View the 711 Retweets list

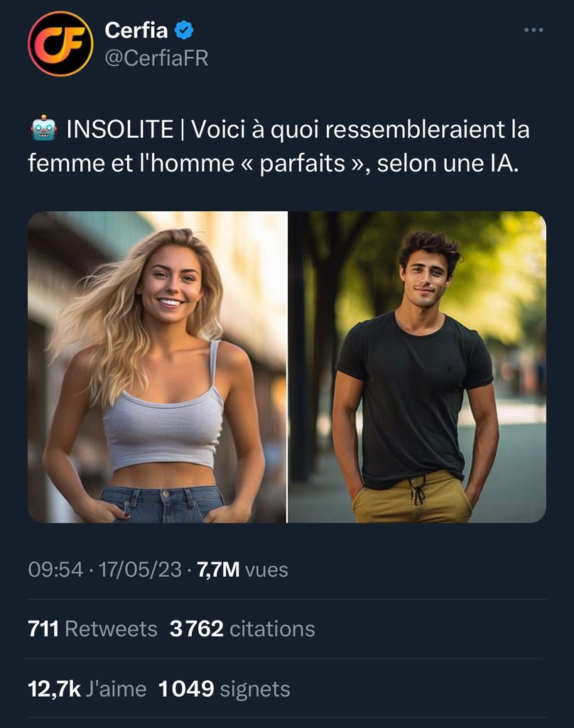[x=93, y=628]
